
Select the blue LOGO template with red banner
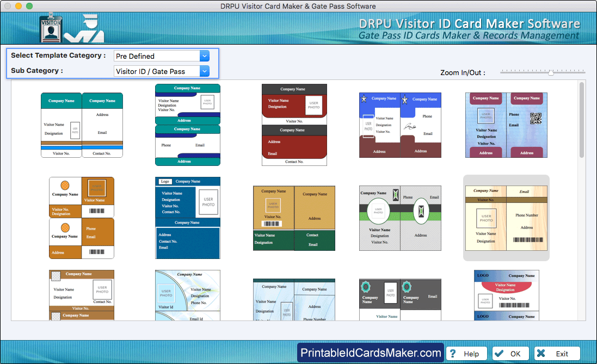(x=506, y=295)
